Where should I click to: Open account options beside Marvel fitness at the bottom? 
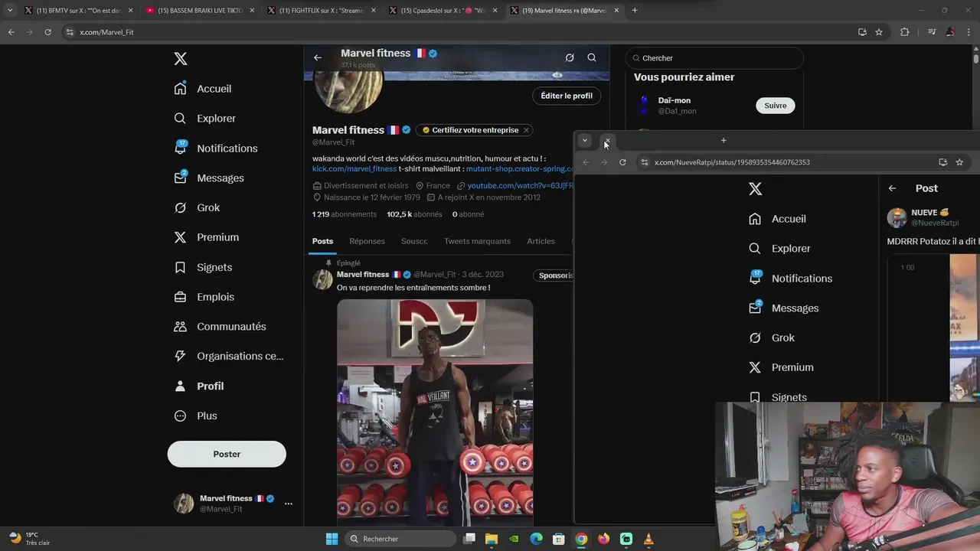point(289,504)
